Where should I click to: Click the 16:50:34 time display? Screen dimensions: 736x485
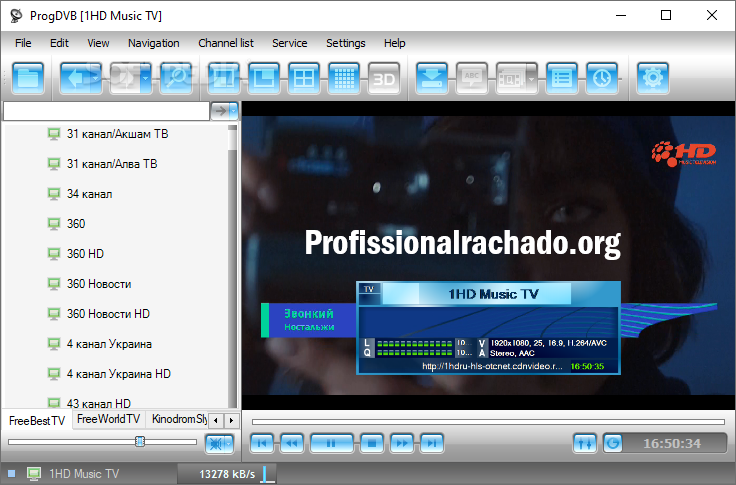[672, 443]
